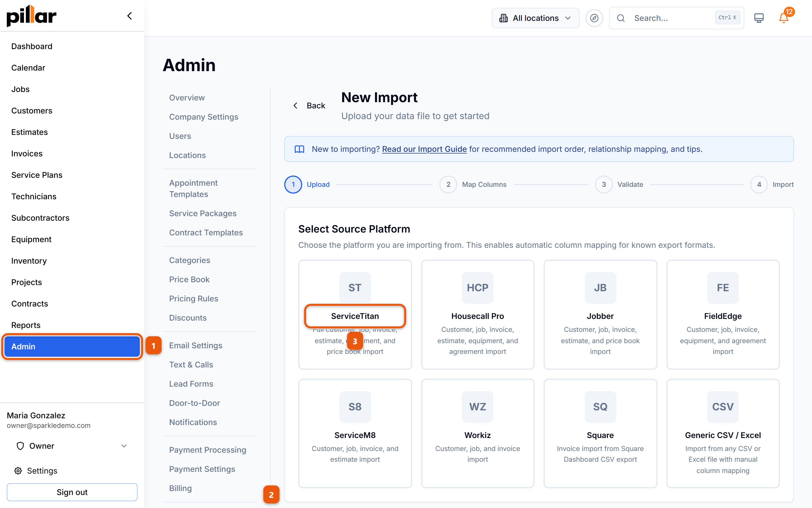The height and width of the screenshot is (508, 812).
Task: Open the compass explore icon
Action: tap(594, 18)
